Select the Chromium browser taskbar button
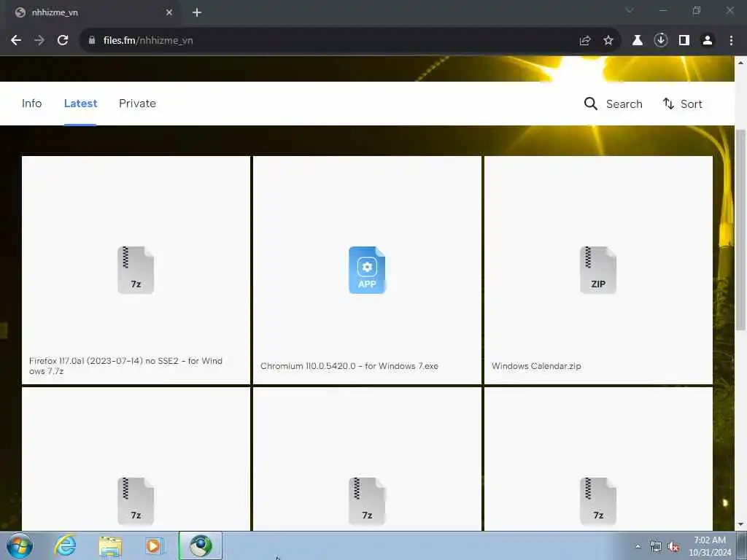This screenshot has height=560, width=747. (x=201, y=545)
